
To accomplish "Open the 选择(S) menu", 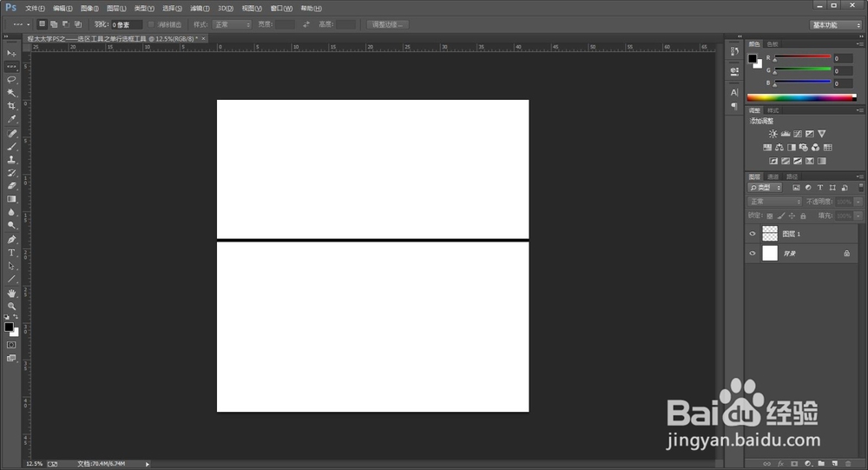I will tap(172, 9).
